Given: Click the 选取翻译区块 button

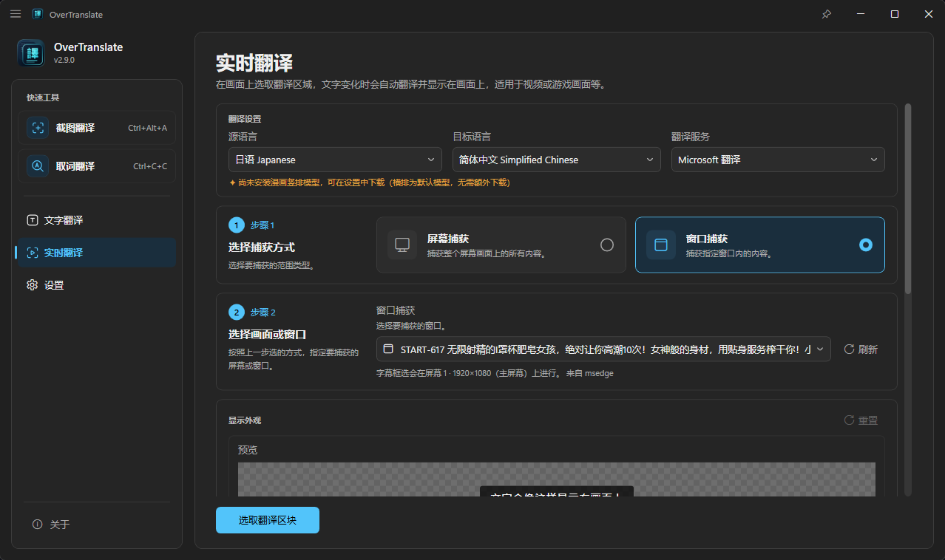Looking at the screenshot, I should pyautogui.click(x=268, y=520).
